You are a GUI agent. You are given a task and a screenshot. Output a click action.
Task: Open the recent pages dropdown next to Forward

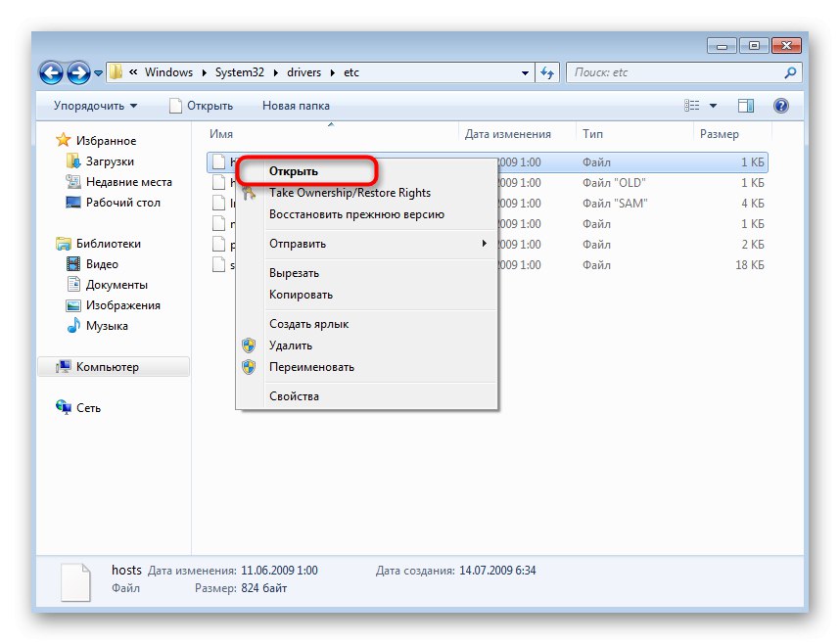click(x=98, y=72)
